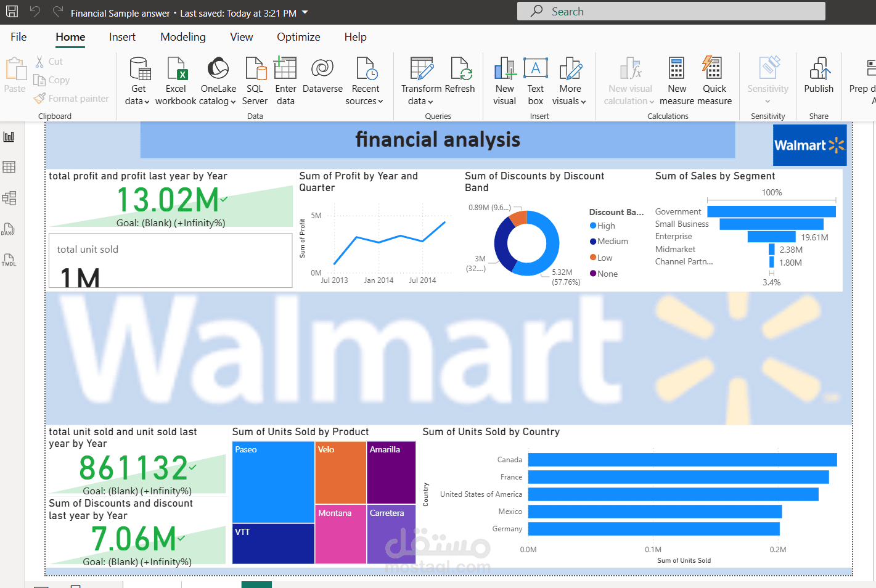Switch to the Home tab
The width and height of the screenshot is (876, 588).
tap(70, 37)
